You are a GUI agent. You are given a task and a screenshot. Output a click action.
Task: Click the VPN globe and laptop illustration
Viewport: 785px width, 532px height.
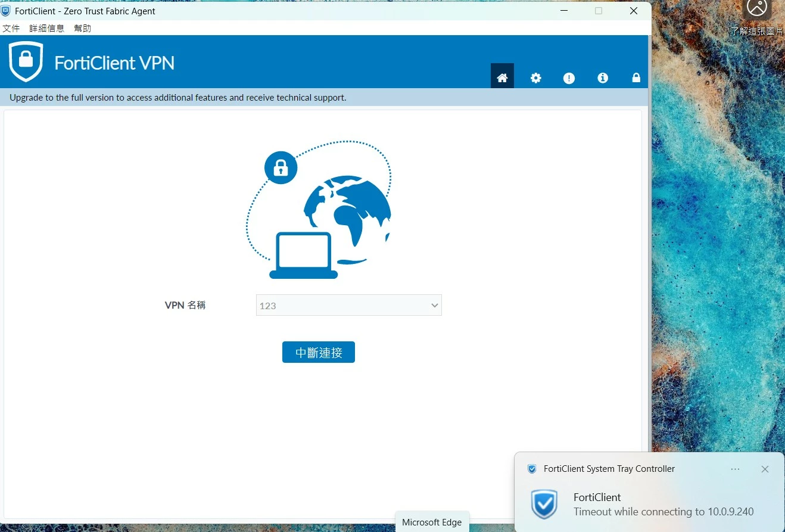point(319,210)
